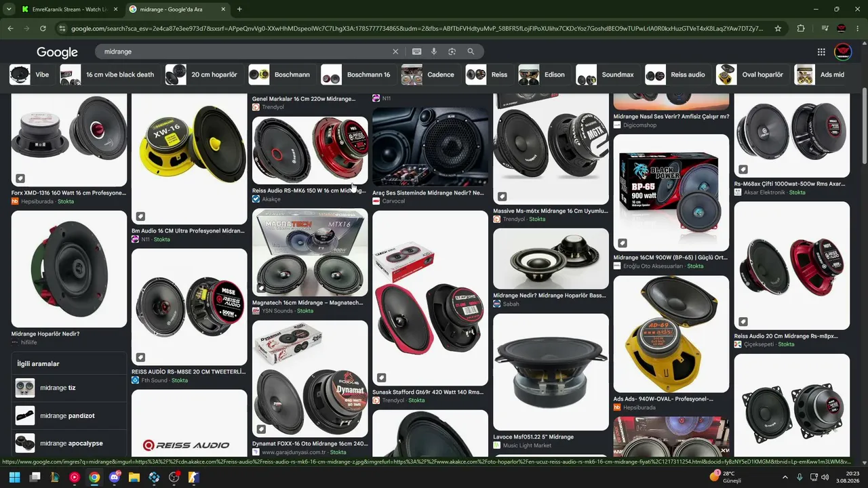Viewport: 868px width, 488px height.
Task: Click the browser address bar URL
Action: click(417, 28)
